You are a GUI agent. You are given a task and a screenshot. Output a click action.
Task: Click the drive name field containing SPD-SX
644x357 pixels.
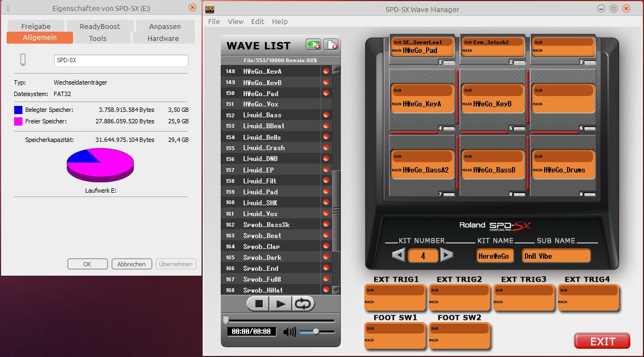[x=121, y=61]
